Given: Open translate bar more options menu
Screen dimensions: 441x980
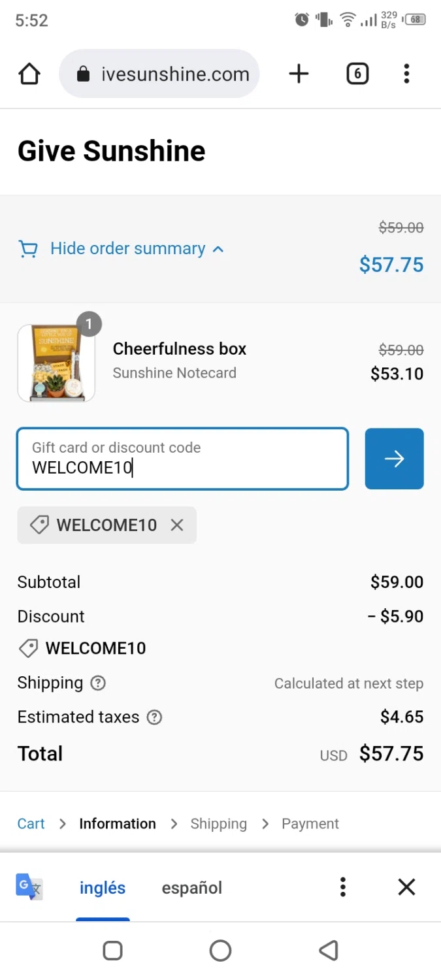Looking at the screenshot, I should click(342, 887).
